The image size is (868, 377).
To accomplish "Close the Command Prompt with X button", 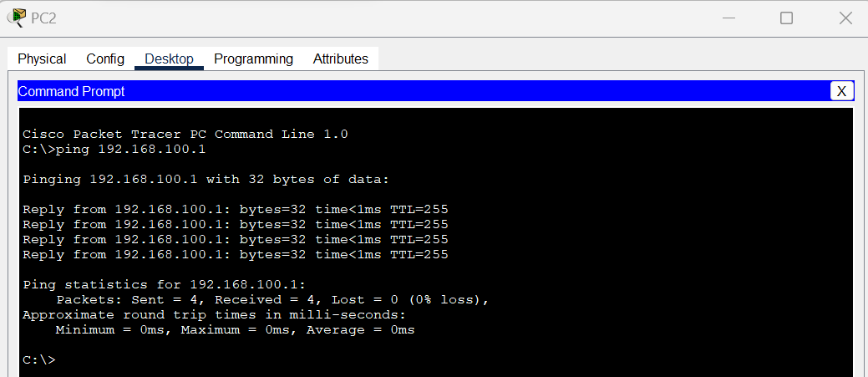I will click(841, 91).
